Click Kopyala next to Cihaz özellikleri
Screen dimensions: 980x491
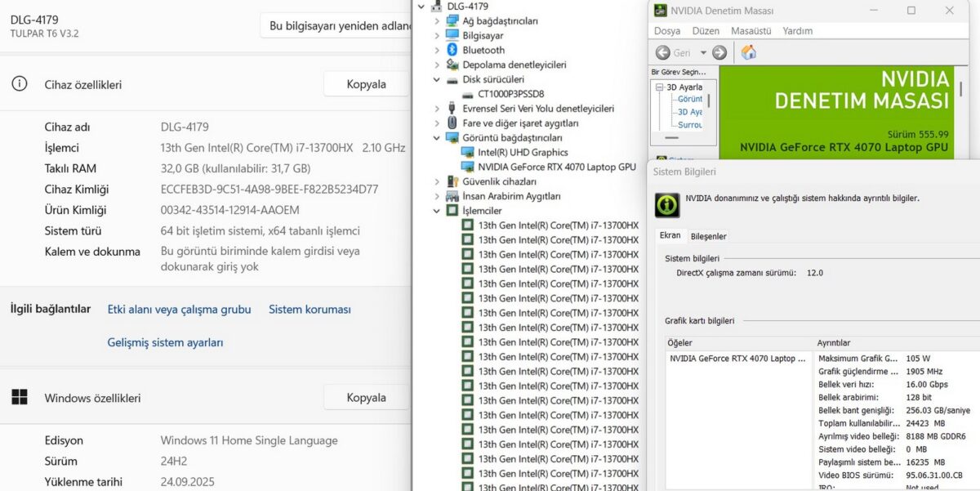(366, 83)
